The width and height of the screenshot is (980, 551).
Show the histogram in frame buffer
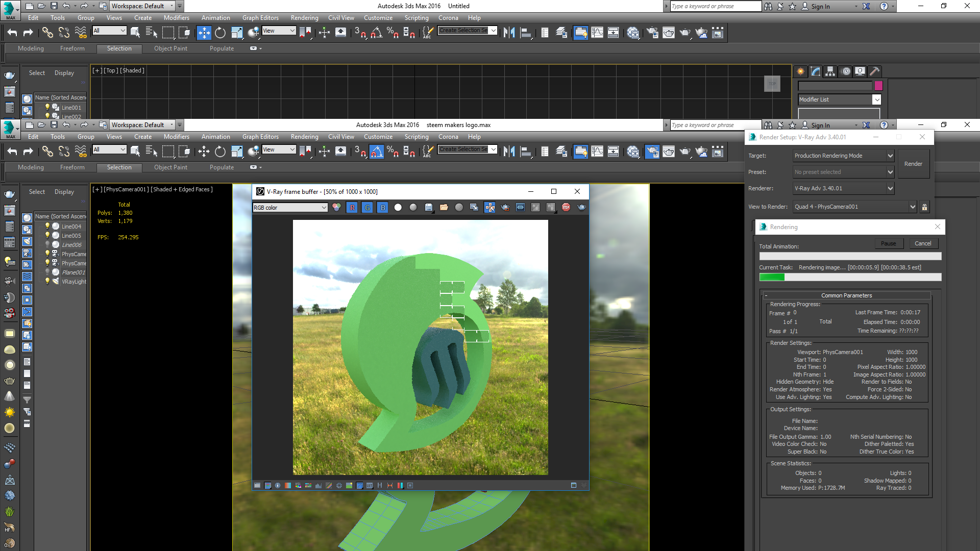pos(318,486)
